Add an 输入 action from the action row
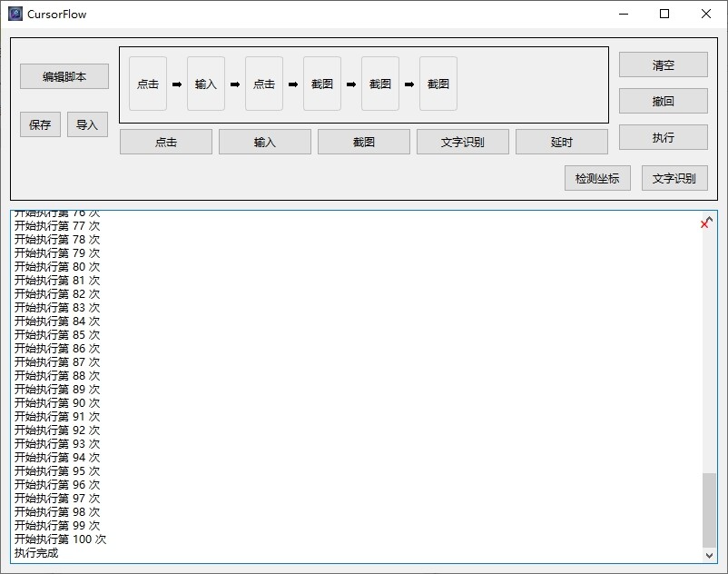Viewport: 728px width, 574px height. (265, 142)
